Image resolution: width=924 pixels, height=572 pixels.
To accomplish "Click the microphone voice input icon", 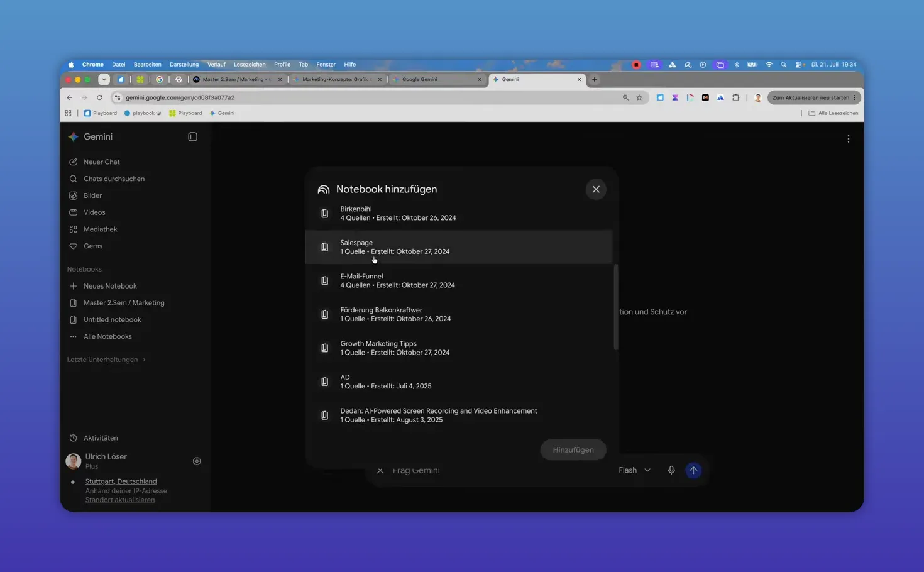I will (x=671, y=470).
